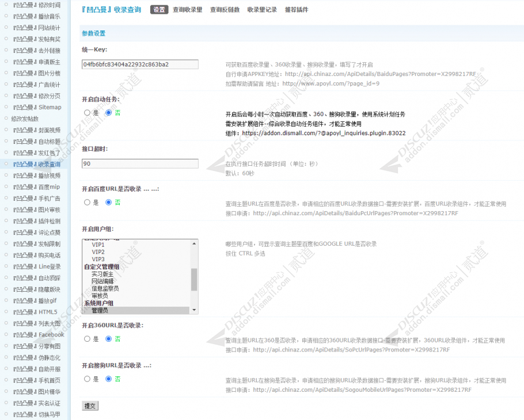Click user group list scroll-down arrow
This screenshot has width=524, height=420.
point(194,310)
